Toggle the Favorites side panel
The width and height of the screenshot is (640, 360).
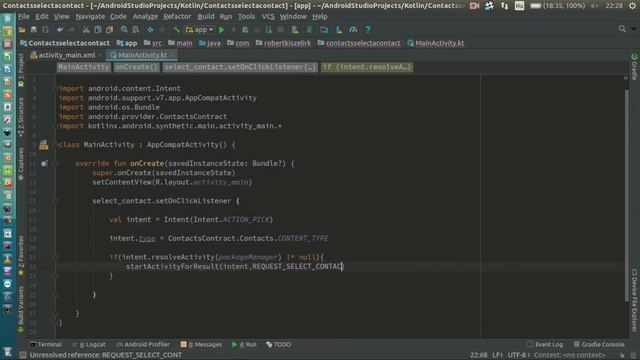click(21, 255)
